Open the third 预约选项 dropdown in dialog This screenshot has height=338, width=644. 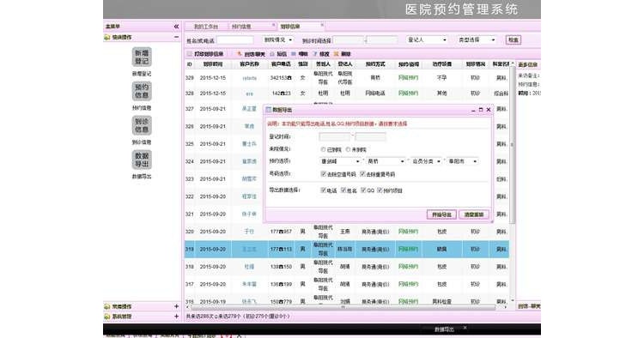pyautogui.click(x=426, y=161)
